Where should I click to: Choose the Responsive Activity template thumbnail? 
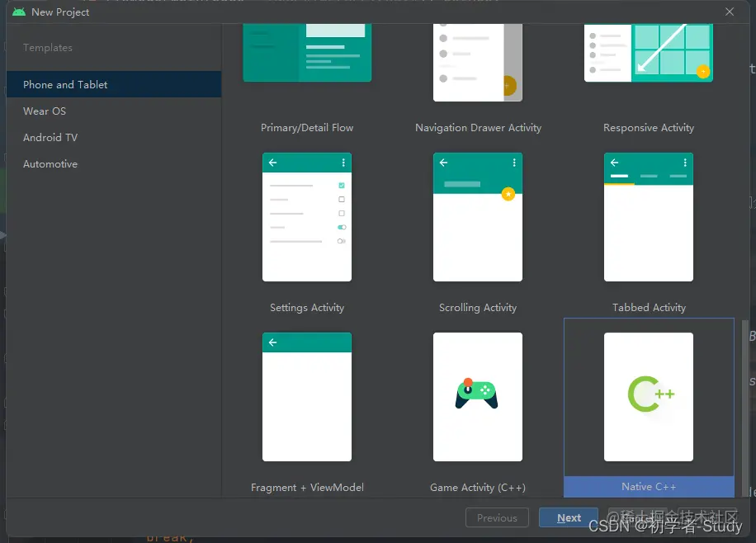(x=649, y=53)
